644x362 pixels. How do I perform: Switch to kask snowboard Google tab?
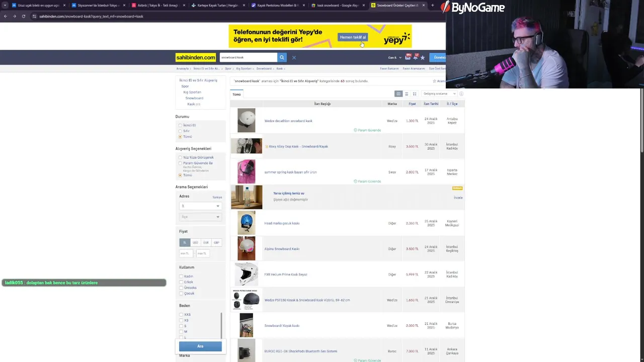coord(338,5)
